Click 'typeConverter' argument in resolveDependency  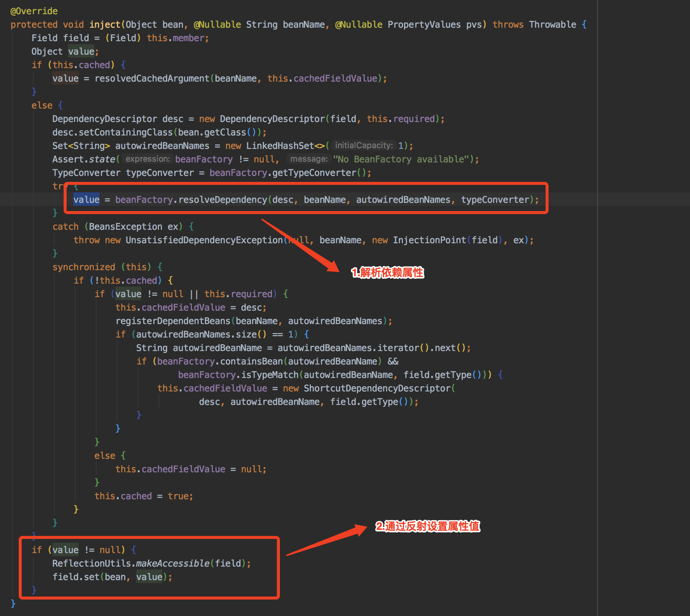coord(495,200)
